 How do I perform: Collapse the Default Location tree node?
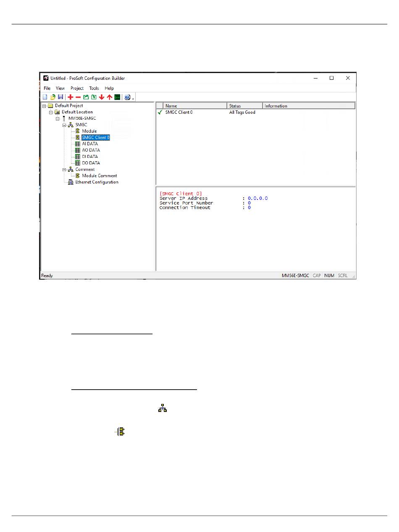point(51,112)
